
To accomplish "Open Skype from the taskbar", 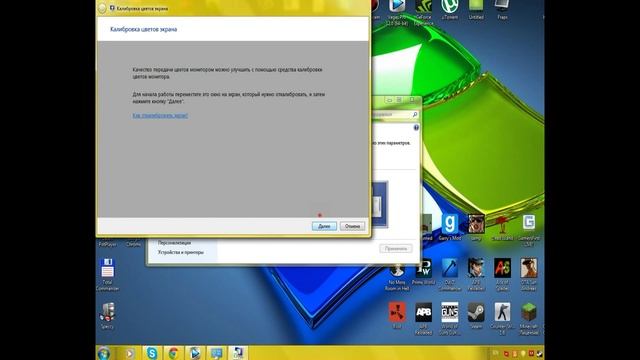I will tap(152, 353).
